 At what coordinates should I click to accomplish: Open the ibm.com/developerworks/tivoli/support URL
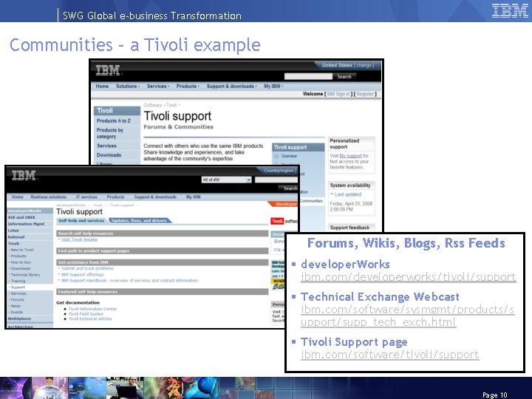pos(408,277)
